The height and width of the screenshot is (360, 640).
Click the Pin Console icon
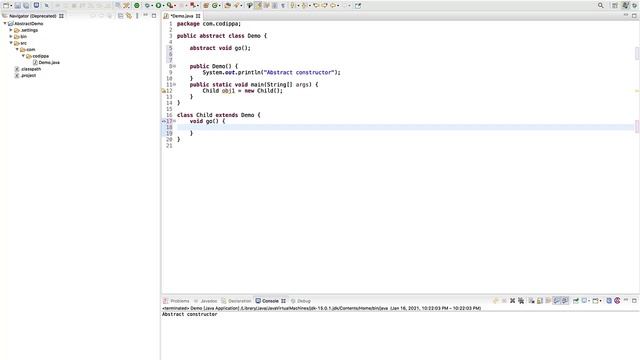(576, 300)
